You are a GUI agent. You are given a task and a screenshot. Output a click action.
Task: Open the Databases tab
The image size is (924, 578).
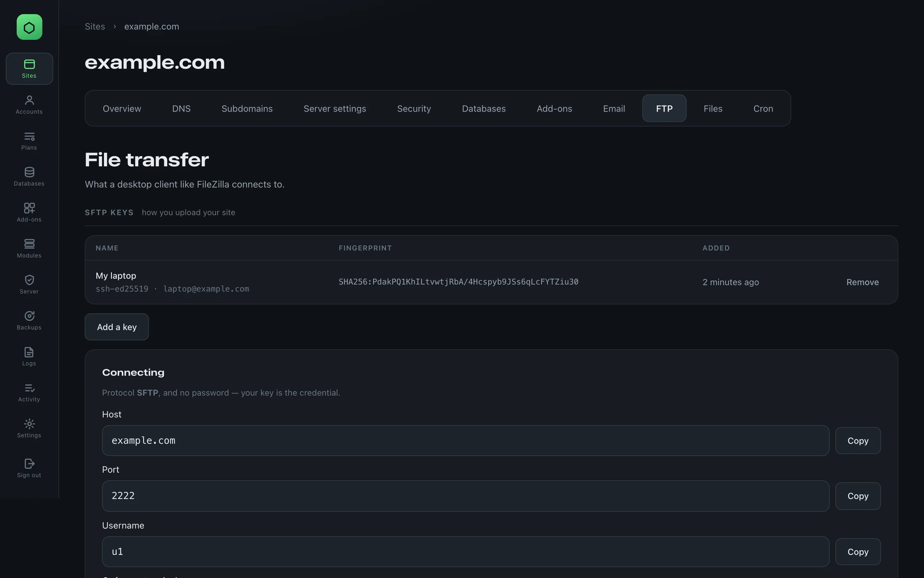click(x=484, y=109)
